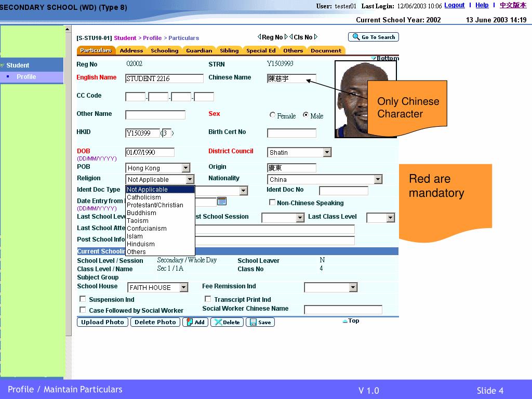Switch to the Schooling tab
Screen dimensions: 532x399
point(165,50)
